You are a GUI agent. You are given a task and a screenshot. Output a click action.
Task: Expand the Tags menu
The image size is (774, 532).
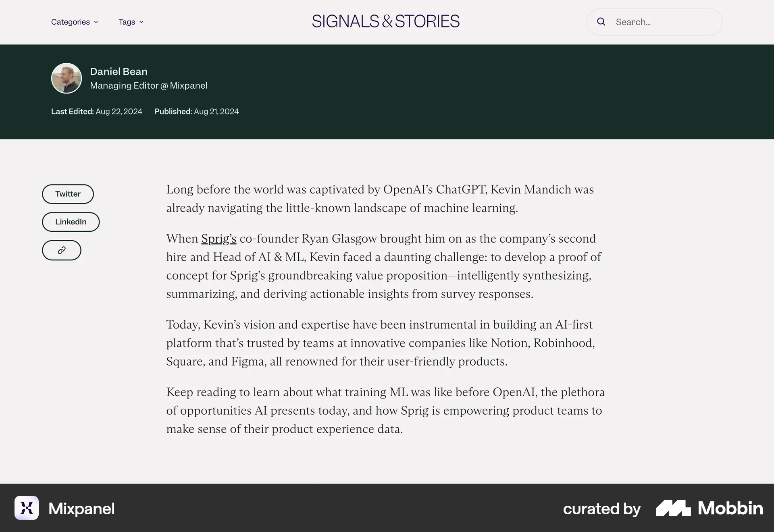tap(127, 22)
